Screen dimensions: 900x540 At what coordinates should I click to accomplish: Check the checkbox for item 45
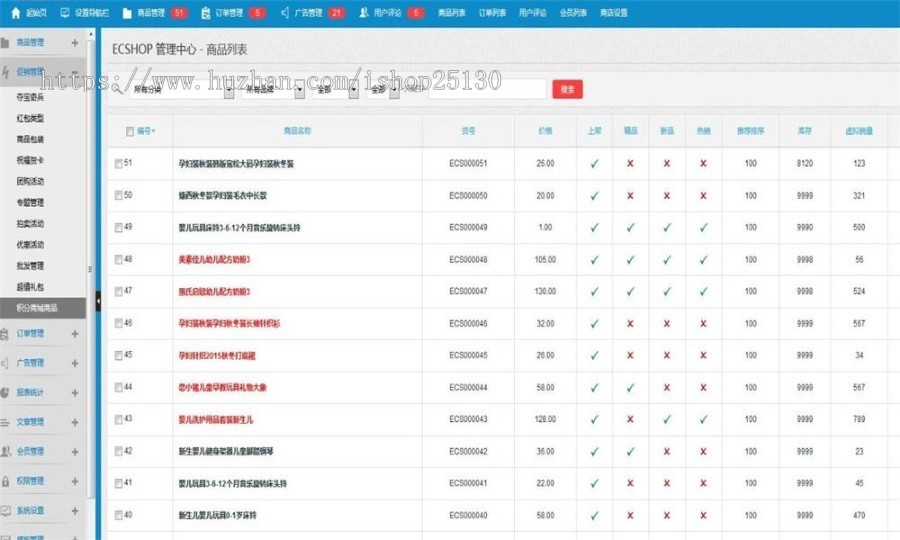[118, 356]
